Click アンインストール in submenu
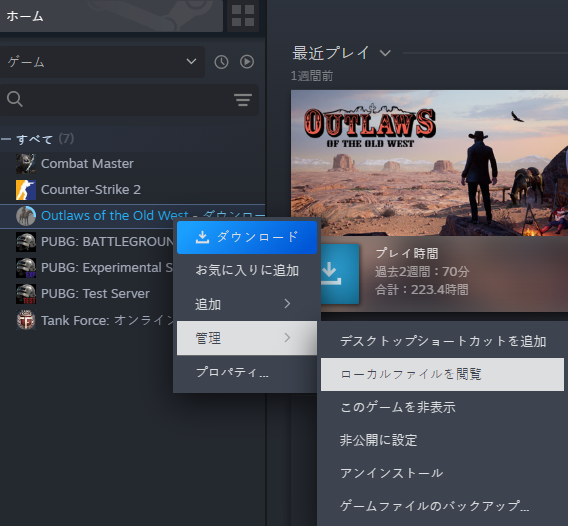 (442, 473)
